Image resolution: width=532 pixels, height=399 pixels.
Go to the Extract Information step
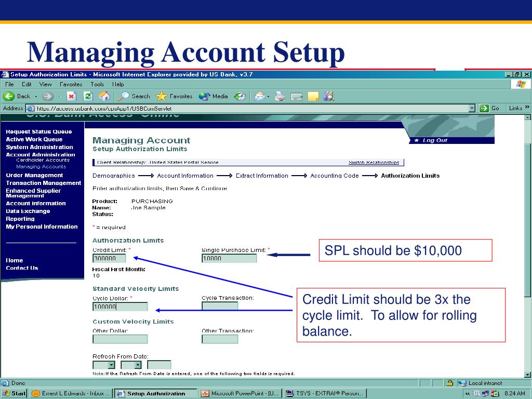262,176
